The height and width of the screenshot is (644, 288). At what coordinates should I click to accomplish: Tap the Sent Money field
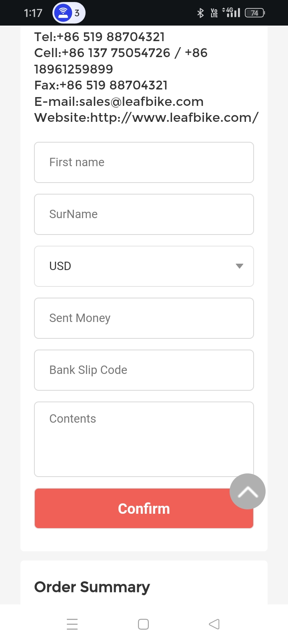click(x=144, y=318)
